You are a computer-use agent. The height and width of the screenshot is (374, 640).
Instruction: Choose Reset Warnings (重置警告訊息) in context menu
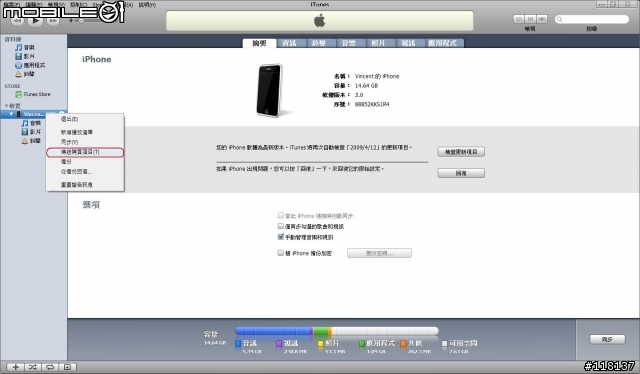coord(85,185)
